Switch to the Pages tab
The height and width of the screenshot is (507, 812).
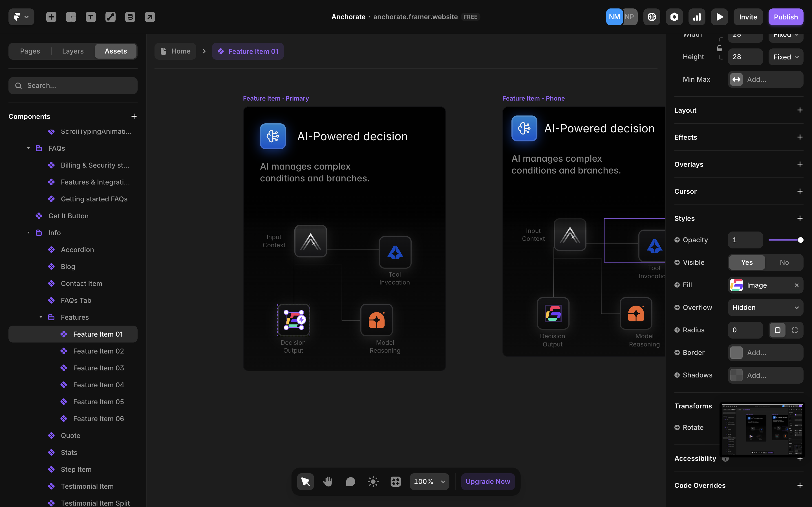30,51
